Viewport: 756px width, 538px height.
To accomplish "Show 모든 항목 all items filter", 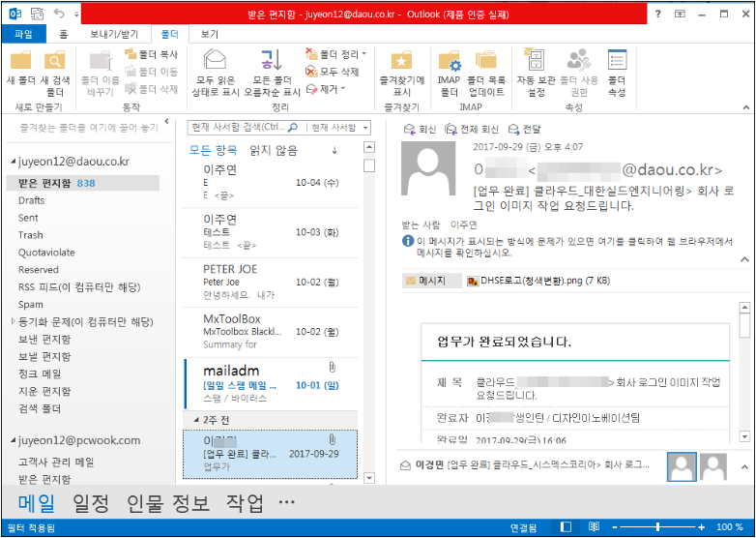I will pos(213,151).
